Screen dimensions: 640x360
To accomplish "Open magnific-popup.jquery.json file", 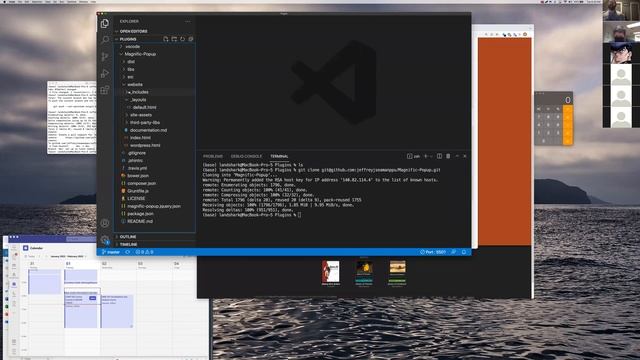I will click(x=154, y=207).
